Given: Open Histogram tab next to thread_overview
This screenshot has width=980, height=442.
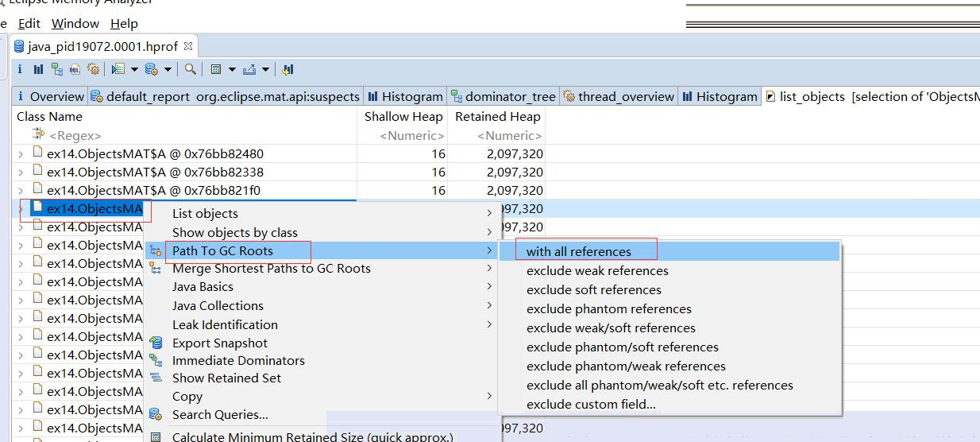Looking at the screenshot, I should coord(720,96).
